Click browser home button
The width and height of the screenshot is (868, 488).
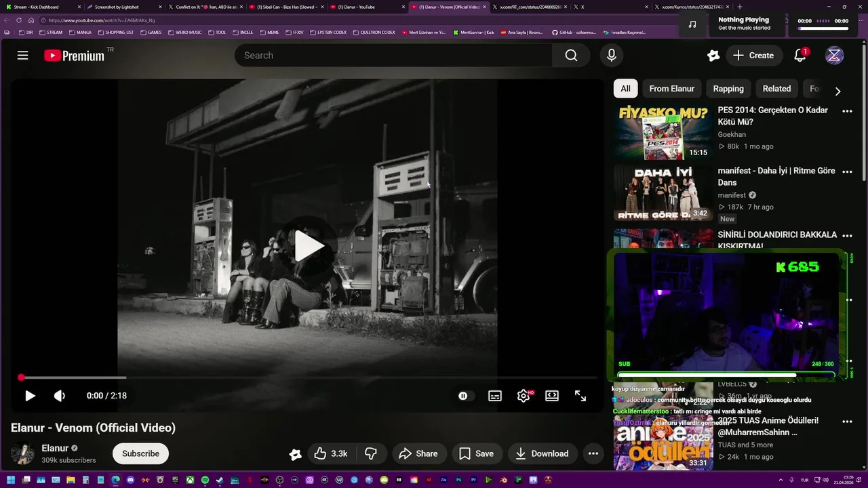coord(31,20)
